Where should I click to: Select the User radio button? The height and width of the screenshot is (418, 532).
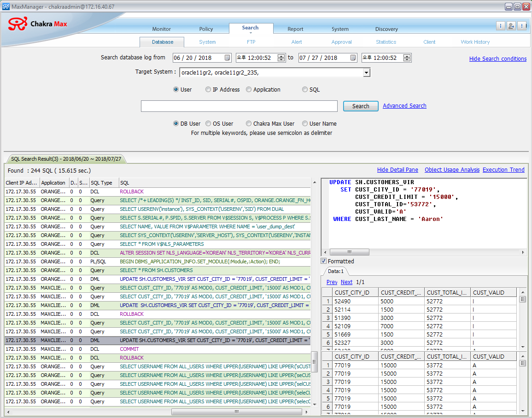tap(176, 89)
